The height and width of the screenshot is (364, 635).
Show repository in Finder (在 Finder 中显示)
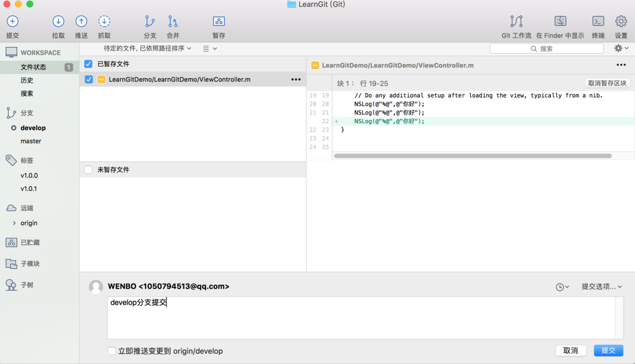click(560, 22)
